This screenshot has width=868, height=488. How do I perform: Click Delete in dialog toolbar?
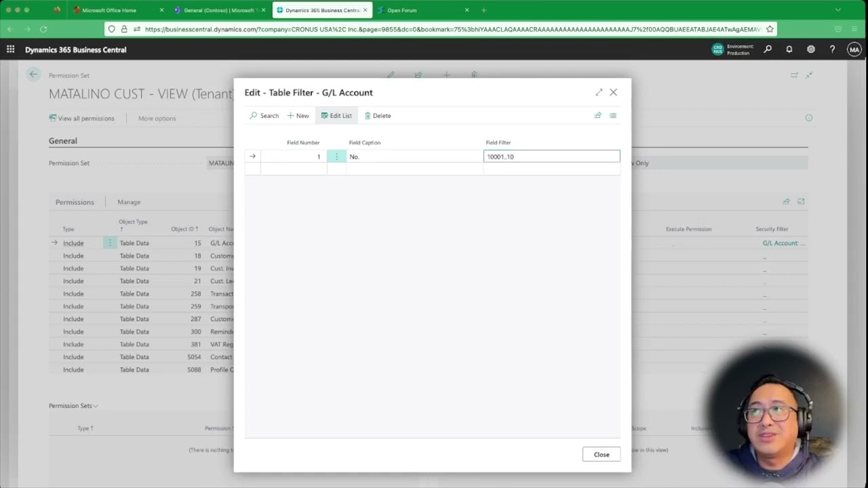click(378, 115)
